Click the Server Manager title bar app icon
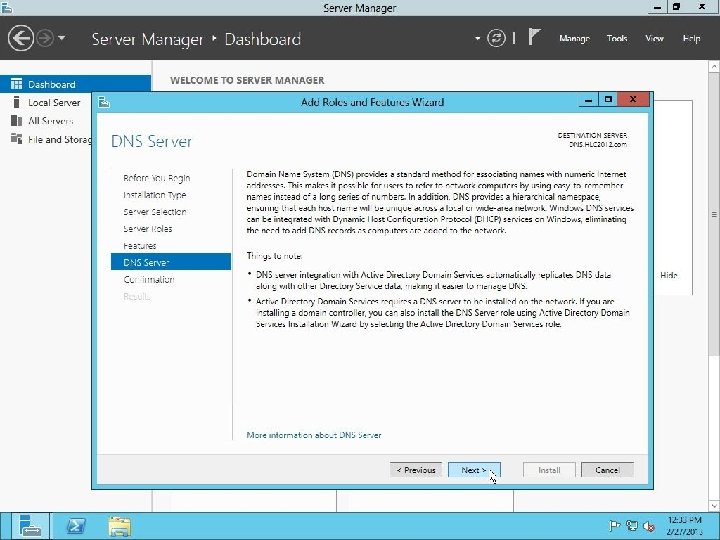 [6, 7]
